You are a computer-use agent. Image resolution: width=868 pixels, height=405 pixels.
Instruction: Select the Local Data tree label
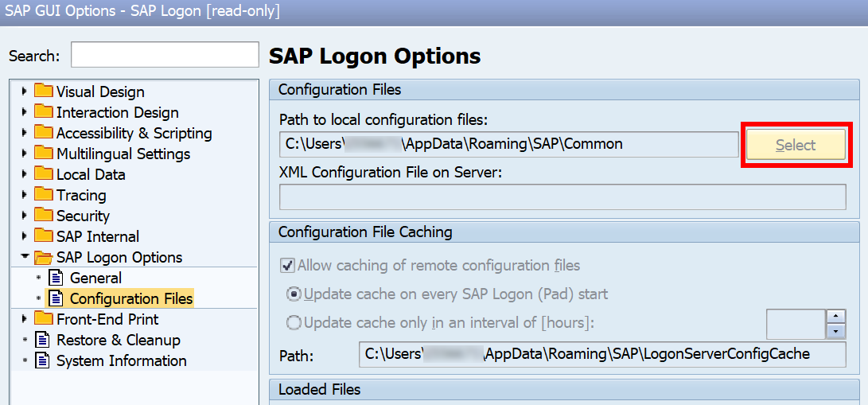91,174
